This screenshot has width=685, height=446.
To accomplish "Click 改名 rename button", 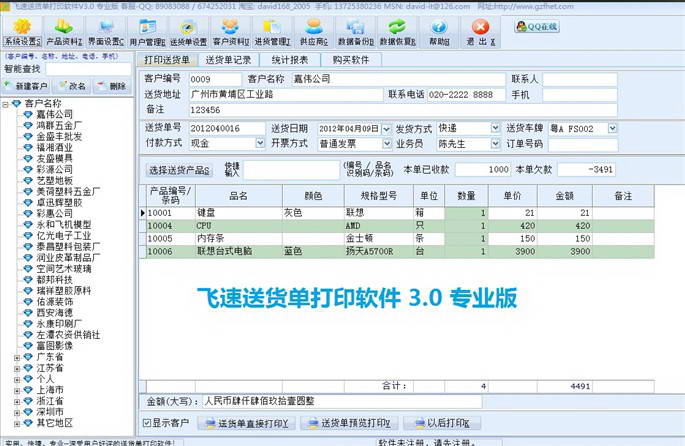I will coord(72,86).
